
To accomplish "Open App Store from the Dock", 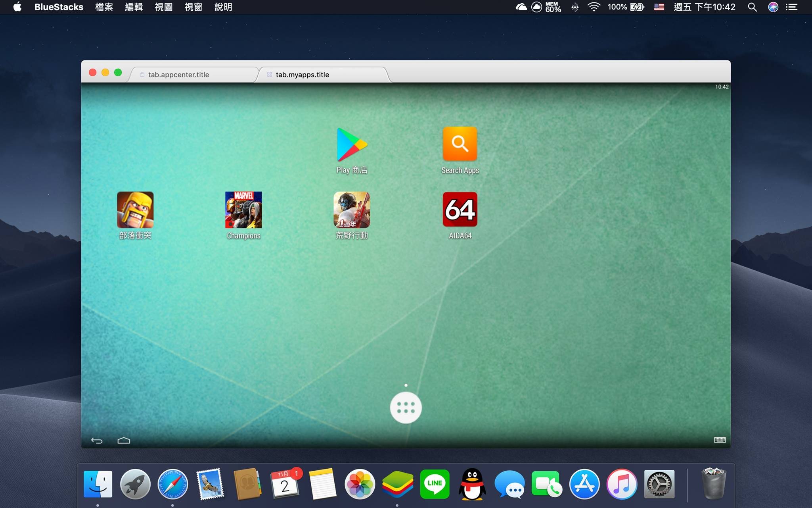I will [x=584, y=484].
